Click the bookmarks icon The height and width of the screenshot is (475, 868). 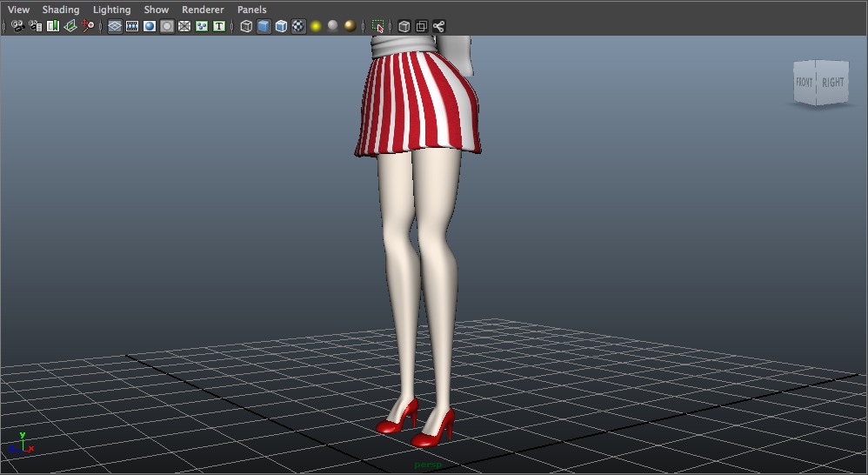52,26
